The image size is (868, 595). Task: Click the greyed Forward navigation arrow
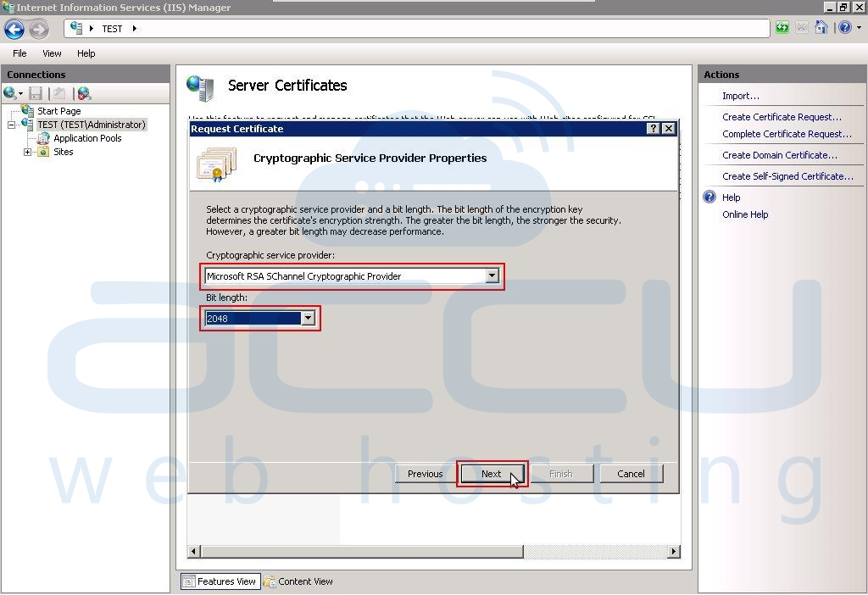point(39,30)
